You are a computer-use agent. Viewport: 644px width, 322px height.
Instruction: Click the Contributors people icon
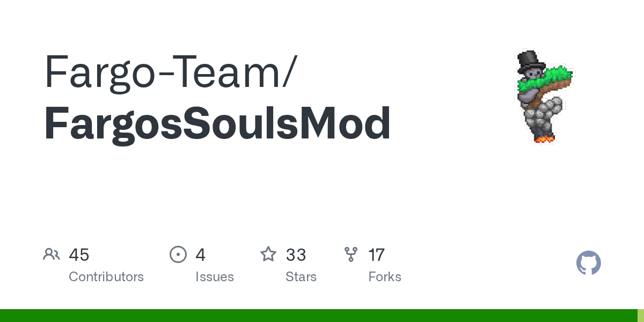pos(52,254)
